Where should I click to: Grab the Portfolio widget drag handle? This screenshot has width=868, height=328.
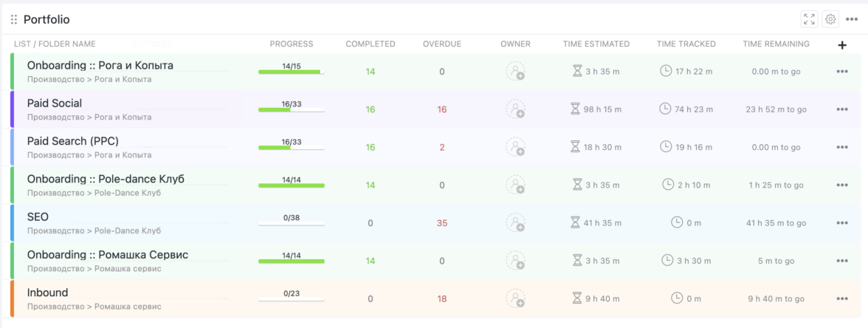coord(14,20)
